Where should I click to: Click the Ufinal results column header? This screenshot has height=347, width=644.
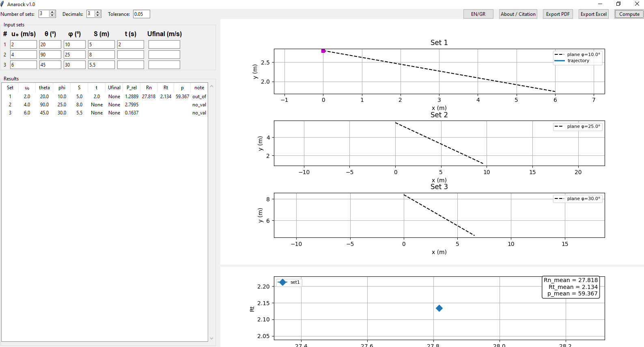114,88
